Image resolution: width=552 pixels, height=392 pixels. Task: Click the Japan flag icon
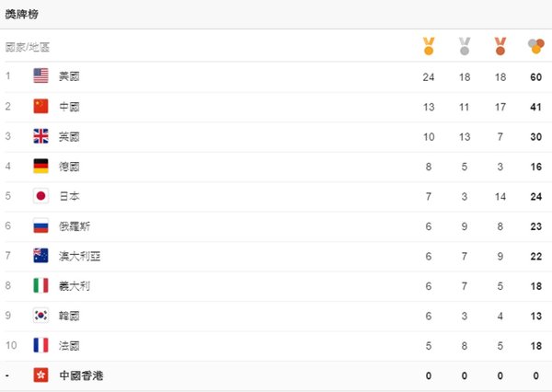pos(40,196)
